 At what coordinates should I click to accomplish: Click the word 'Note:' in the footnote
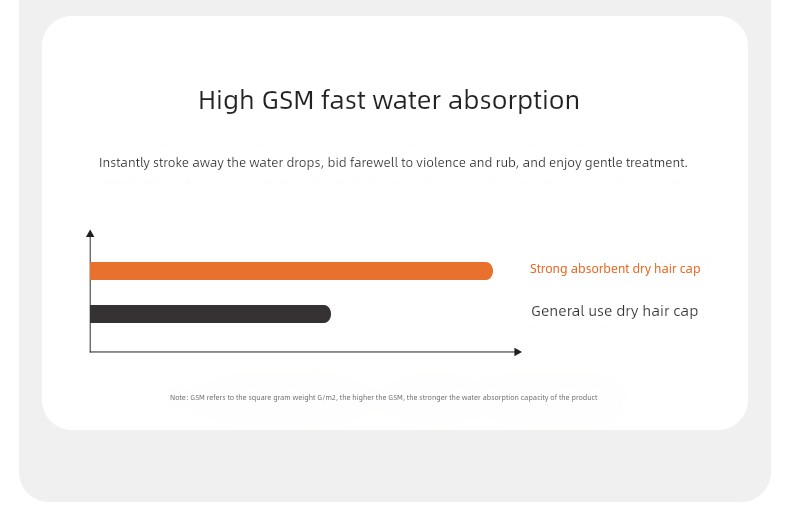179,398
